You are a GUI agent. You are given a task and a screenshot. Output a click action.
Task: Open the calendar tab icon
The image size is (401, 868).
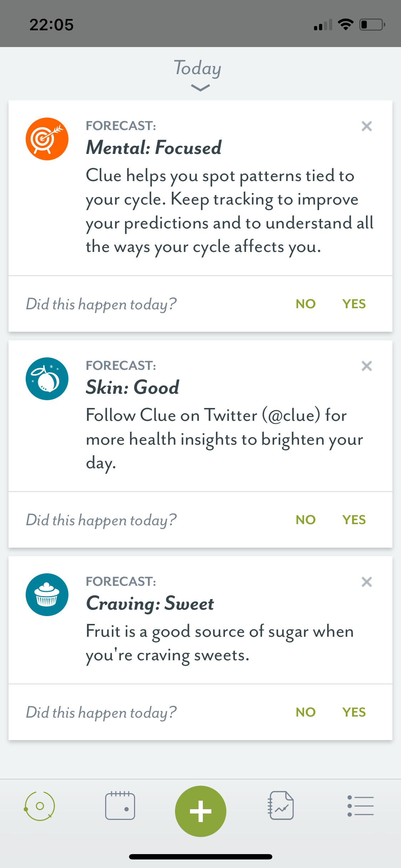120,806
